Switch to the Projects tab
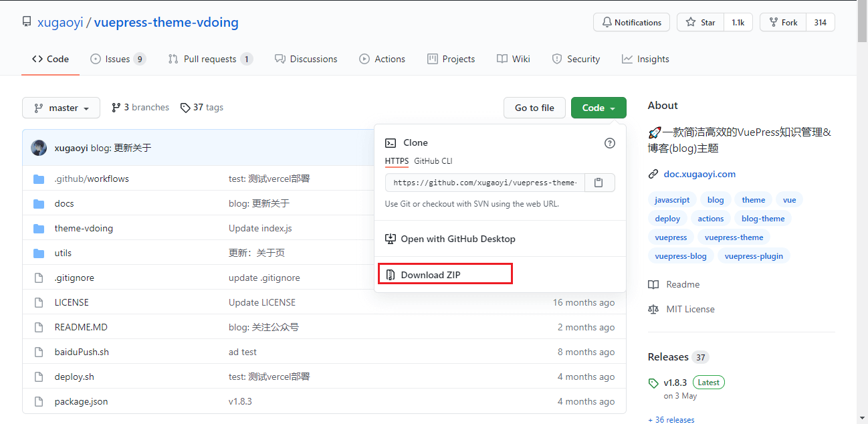The image size is (868, 424). point(451,59)
